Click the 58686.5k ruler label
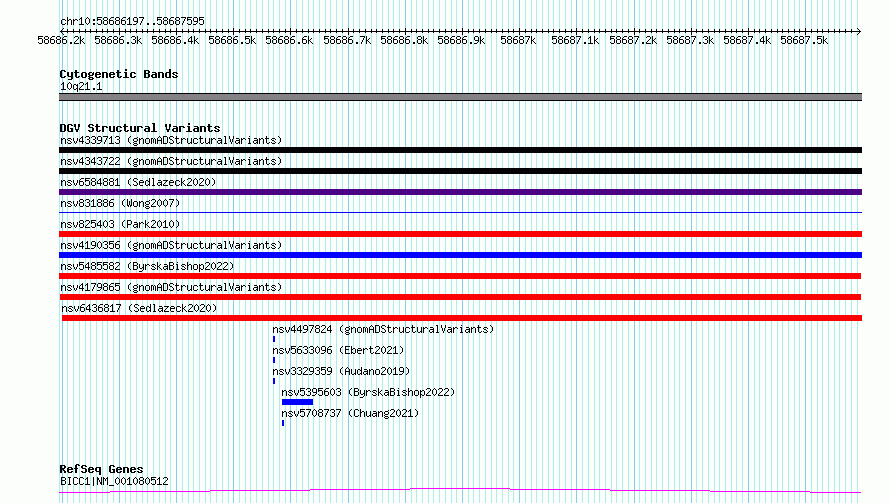 pyautogui.click(x=232, y=41)
